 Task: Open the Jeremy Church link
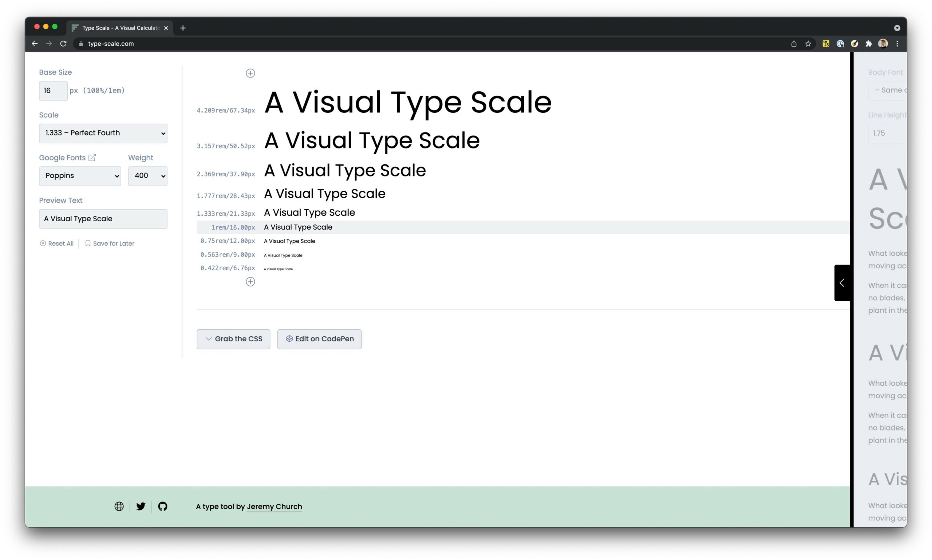275,507
